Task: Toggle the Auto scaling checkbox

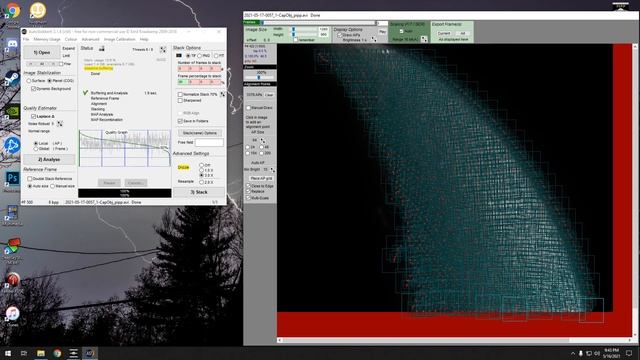Action: pos(401,31)
